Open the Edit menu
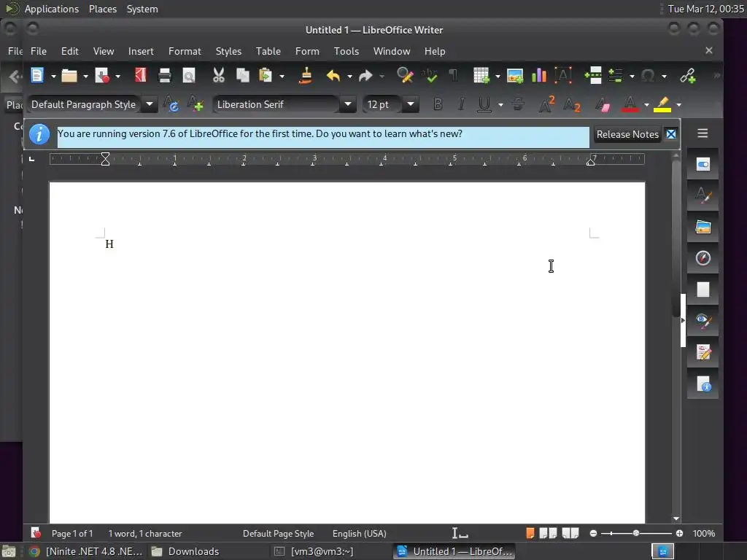The width and height of the screenshot is (747, 560). [x=69, y=51]
